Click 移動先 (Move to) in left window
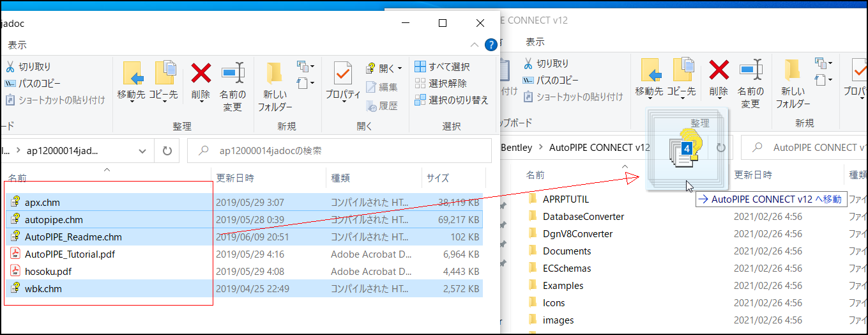The image size is (868, 335). pyautogui.click(x=131, y=82)
